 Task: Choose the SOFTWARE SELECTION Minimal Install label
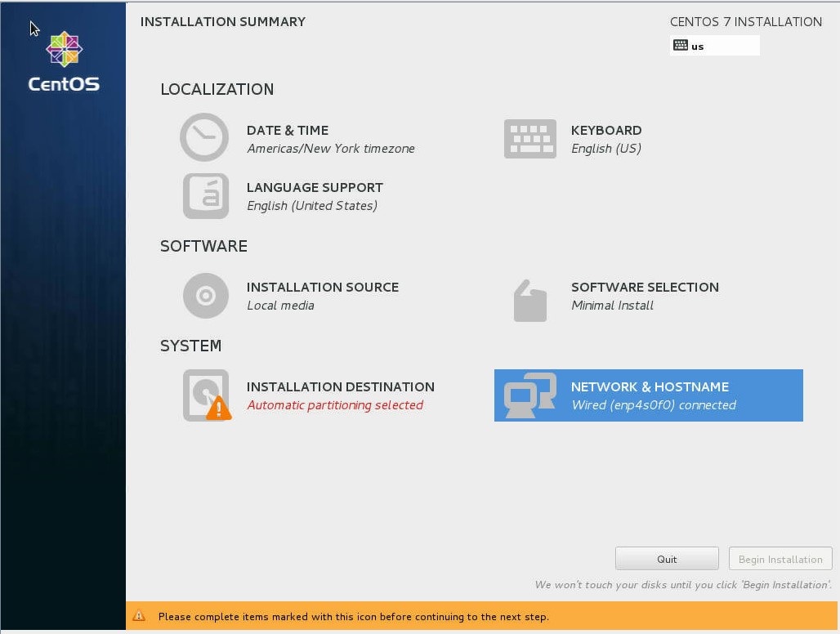[x=612, y=306]
